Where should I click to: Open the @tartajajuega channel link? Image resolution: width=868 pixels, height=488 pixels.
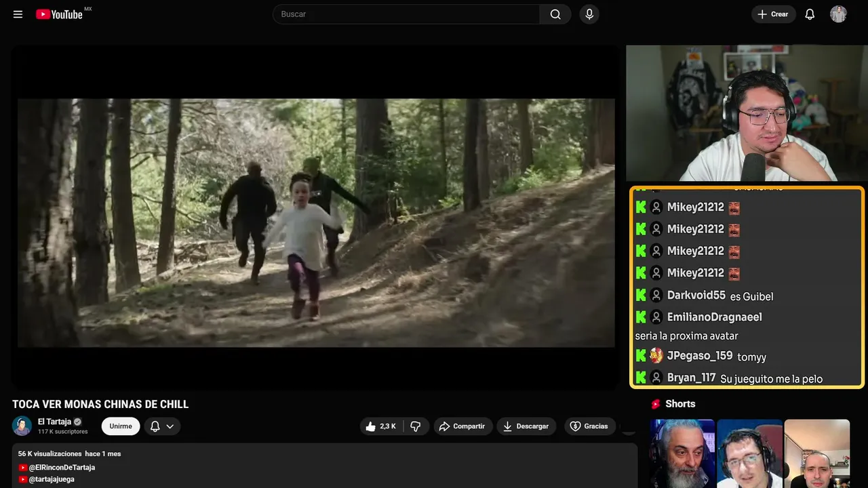(52, 479)
